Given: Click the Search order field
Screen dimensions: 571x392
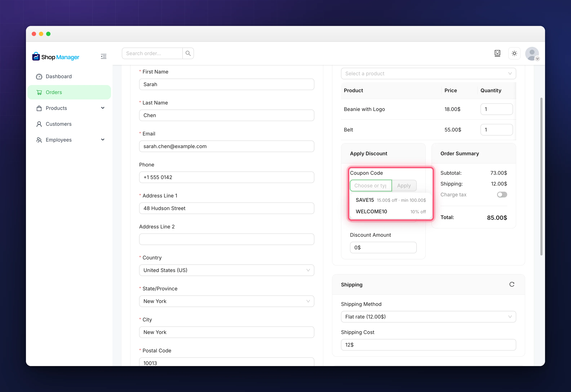Looking at the screenshot, I should point(152,53).
